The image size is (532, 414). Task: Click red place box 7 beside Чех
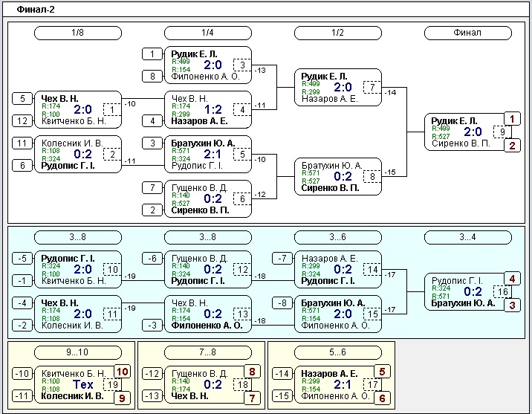point(252,398)
